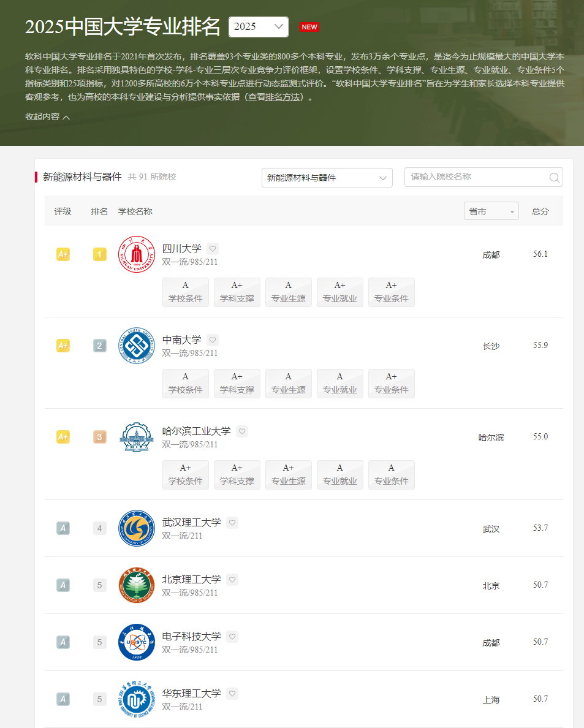
Task: Click 四川大学's 专业生源 indicator card
Action: pyautogui.click(x=289, y=292)
